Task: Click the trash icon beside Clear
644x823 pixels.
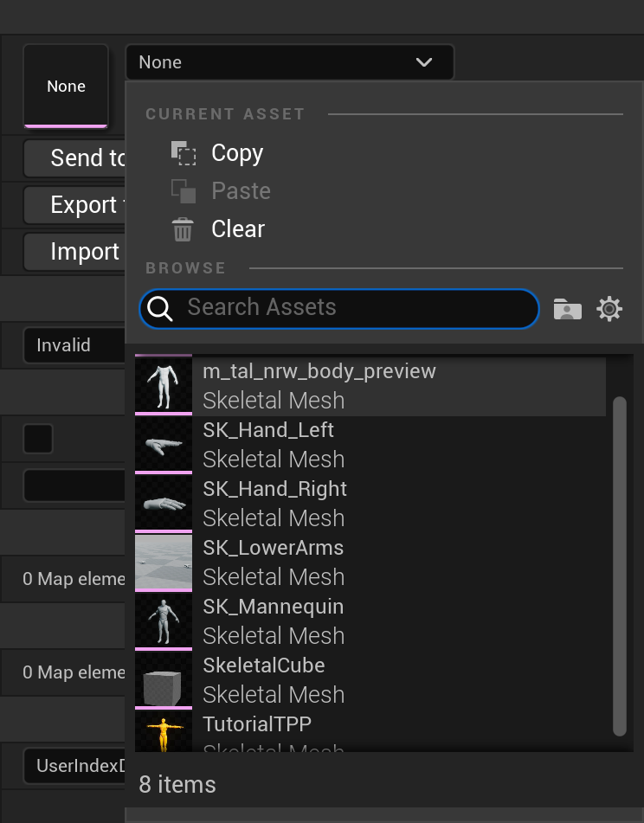Action: (x=183, y=229)
